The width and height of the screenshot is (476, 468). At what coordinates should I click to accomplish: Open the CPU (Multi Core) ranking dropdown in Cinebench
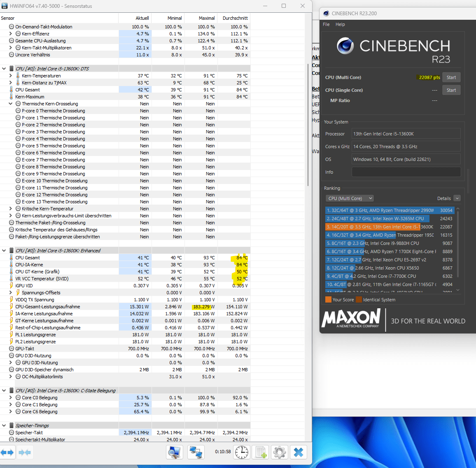350,198
